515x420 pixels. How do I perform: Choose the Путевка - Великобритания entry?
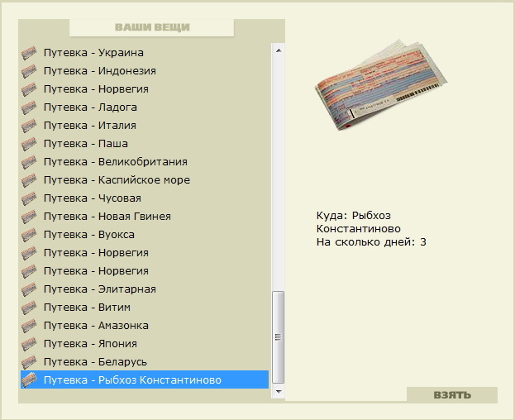pyautogui.click(x=145, y=162)
